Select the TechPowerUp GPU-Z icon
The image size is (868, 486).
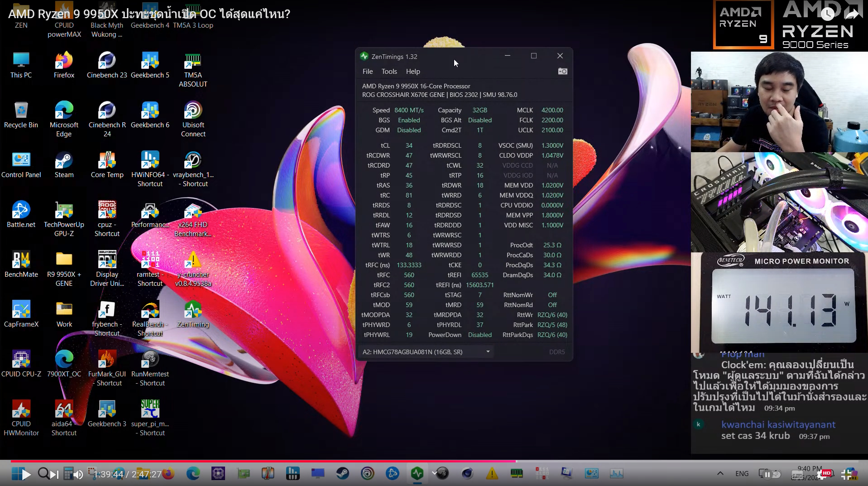(64, 210)
